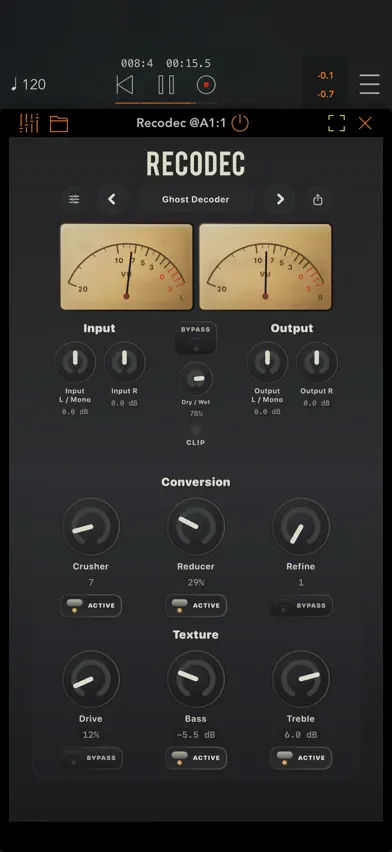Click the output level meter readout
Viewport: 392px width, 852px height.
pos(325,84)
